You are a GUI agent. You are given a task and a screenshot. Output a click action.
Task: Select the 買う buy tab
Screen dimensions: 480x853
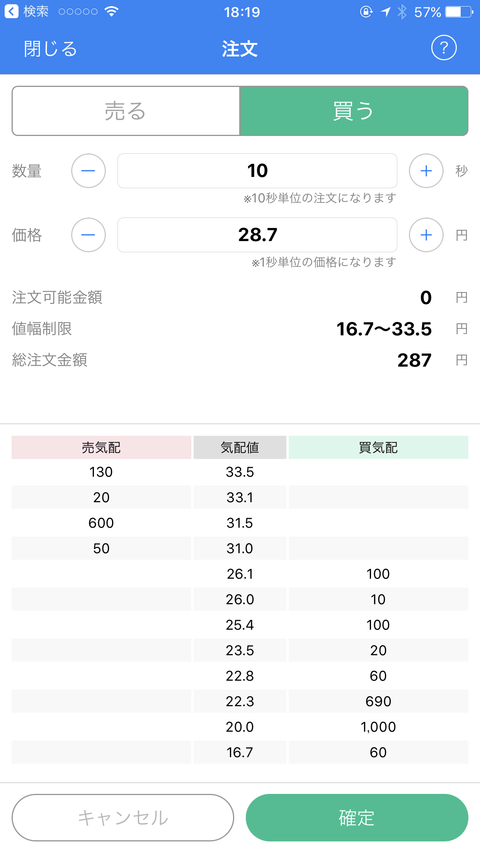pyautogui.click(x=354, y=111)
